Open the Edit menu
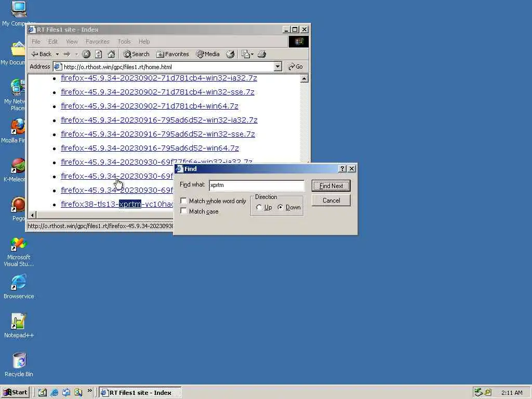The image size is (532, 399). [52, 42]
